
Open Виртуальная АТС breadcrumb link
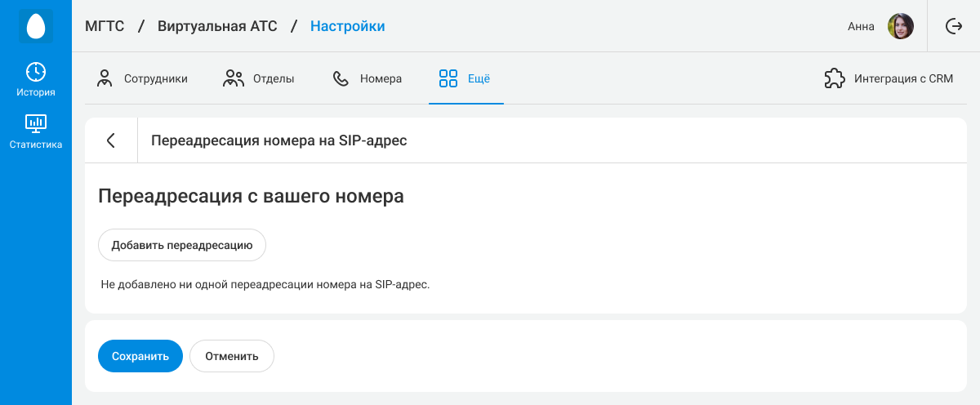[217, 26]
